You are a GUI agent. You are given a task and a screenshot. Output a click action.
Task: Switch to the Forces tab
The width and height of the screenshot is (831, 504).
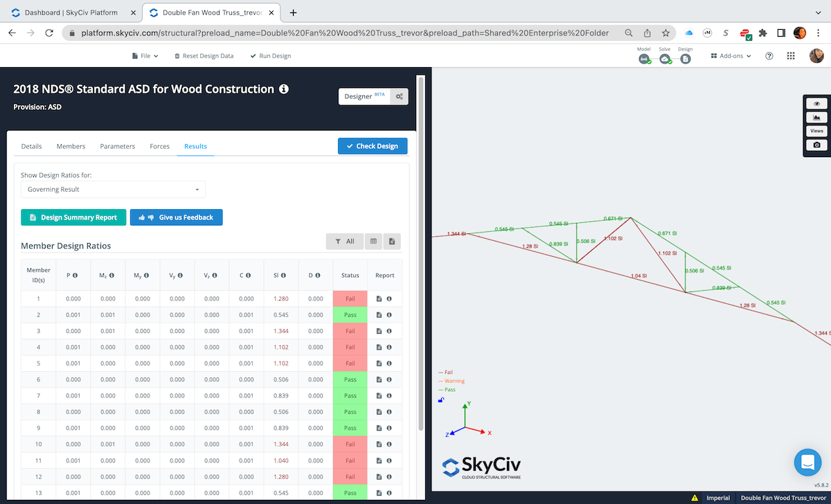[x=159, y=146]
